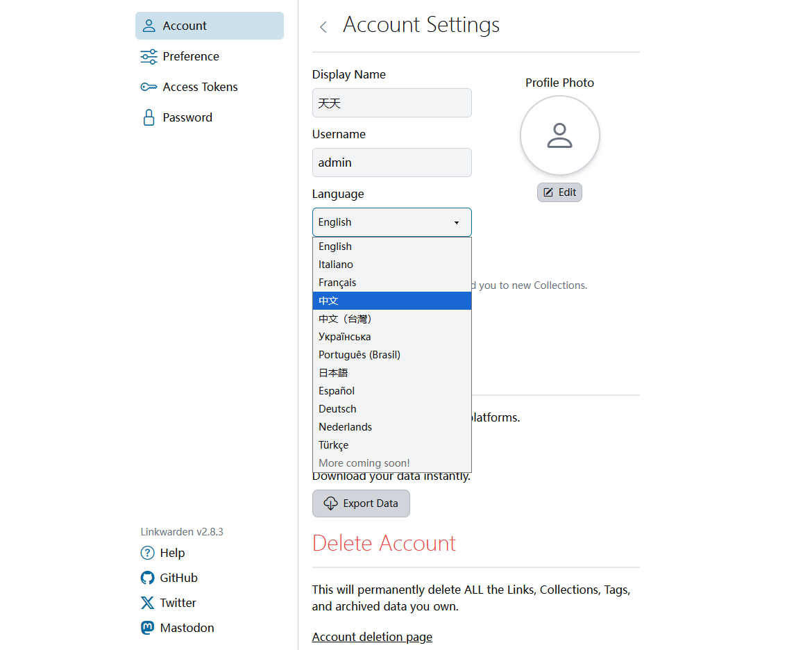The height and width of the screenshot is (650, 812).
Task: Open the Mastodon link
Action: (x=177, y=628)
